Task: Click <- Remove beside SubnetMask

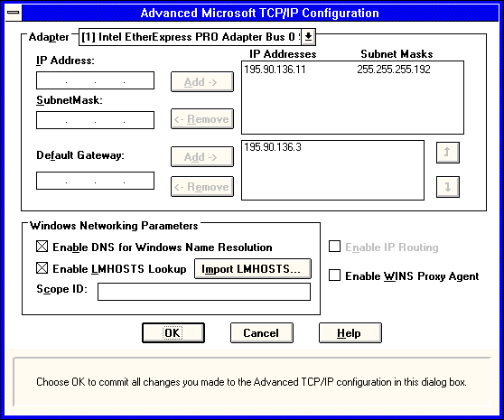Action: pos(201,119)
